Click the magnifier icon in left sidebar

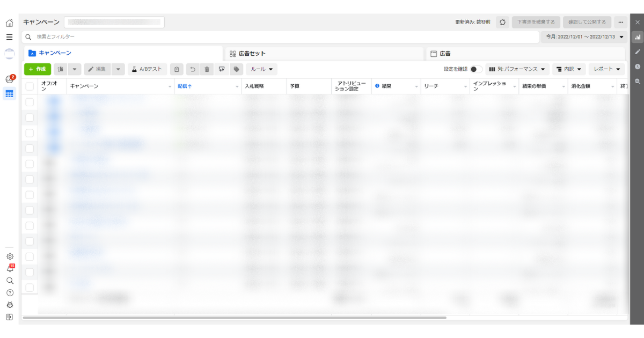pos(10,281)
